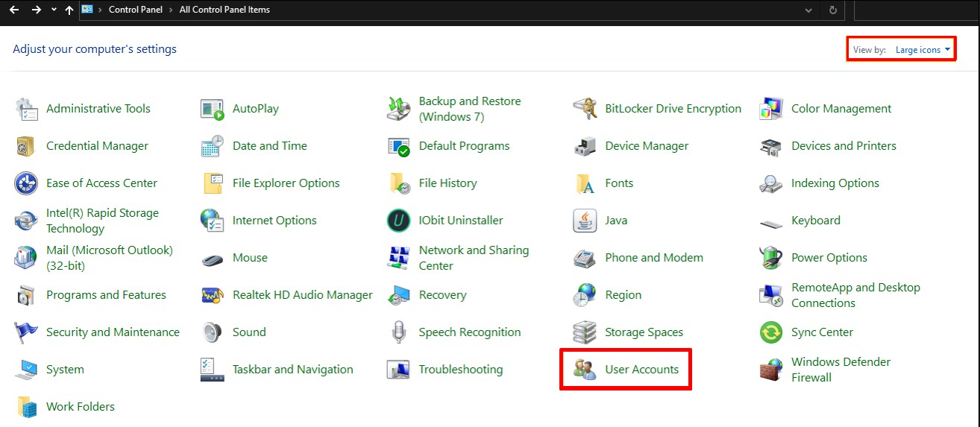Click the Network and Sharing Center icon
Viewport: 980px width, 427px height.
(399, 258)
